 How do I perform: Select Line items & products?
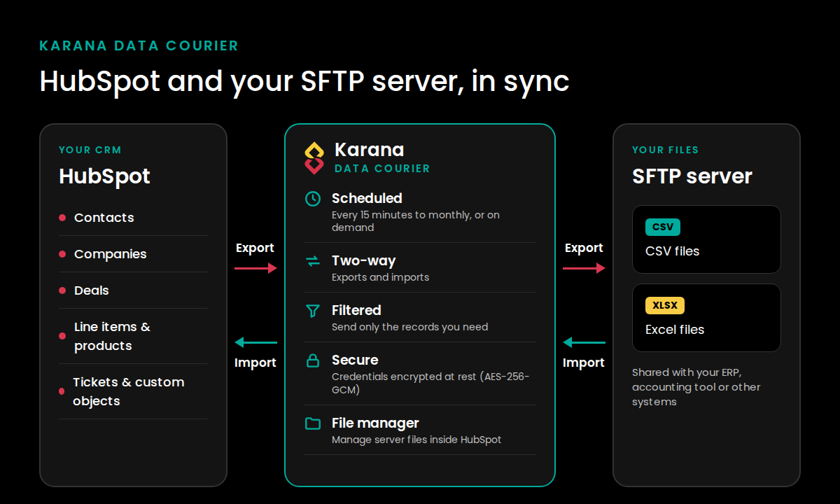(133, 336)
